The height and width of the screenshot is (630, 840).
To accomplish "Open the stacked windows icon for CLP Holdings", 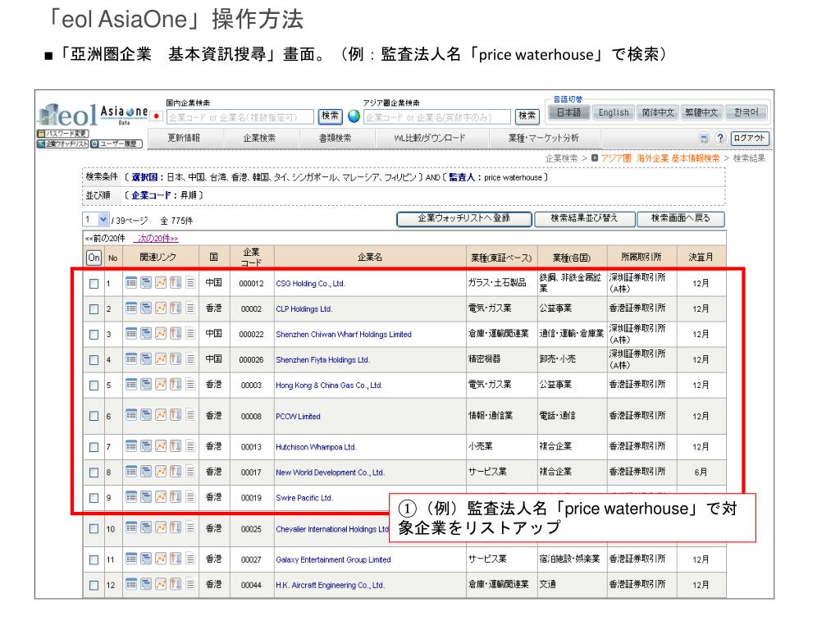I will tap(146, 308).
